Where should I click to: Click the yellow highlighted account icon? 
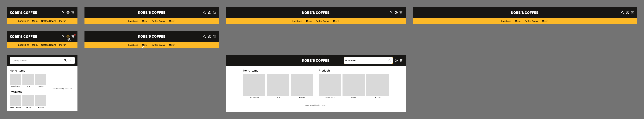point(68,37)
